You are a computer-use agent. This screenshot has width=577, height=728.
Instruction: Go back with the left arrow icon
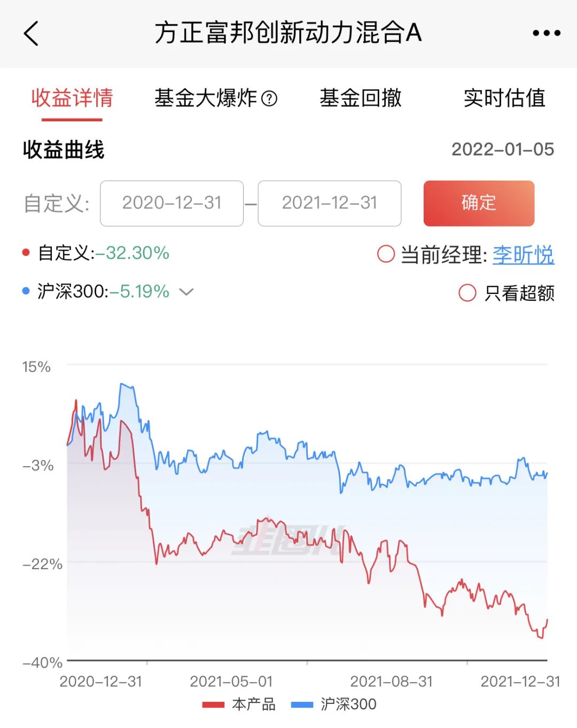coord(32,33)
